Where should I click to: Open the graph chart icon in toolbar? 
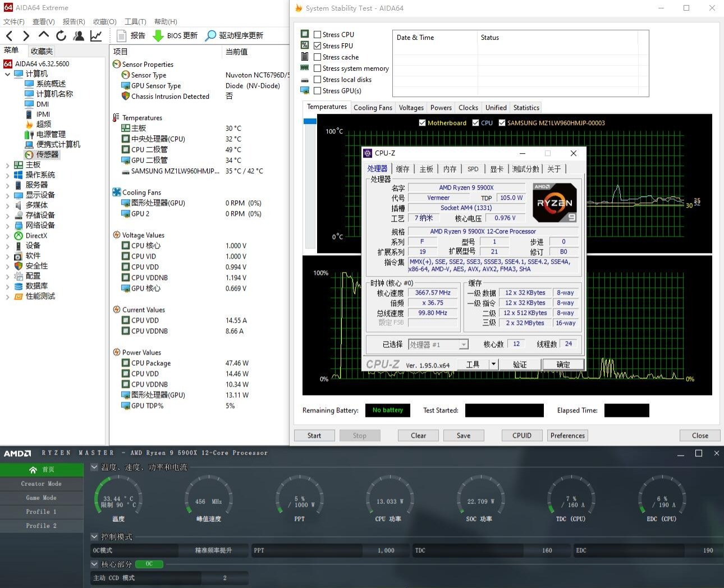pos(96,36)
